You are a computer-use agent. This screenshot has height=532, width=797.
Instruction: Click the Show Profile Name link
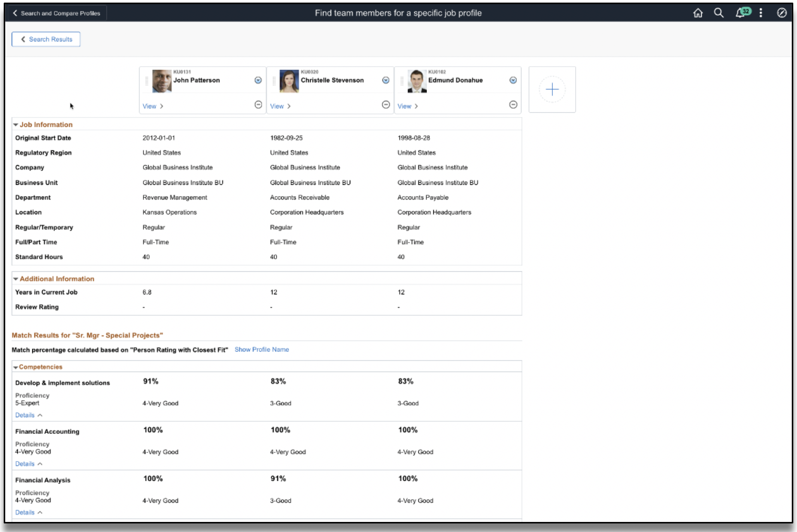tap(261, 349)
